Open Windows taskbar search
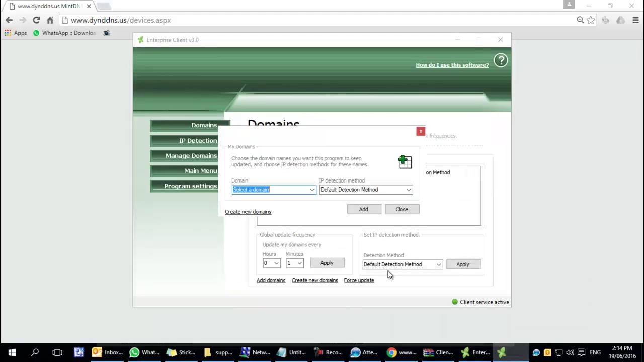The height and width of the screenshot is (362, 644). coord(35,352)
